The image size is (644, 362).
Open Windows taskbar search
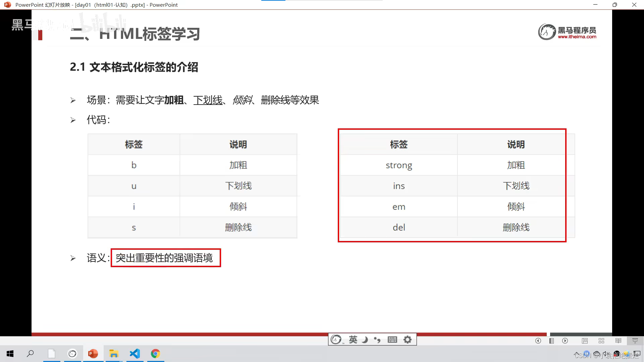[30, 354]
